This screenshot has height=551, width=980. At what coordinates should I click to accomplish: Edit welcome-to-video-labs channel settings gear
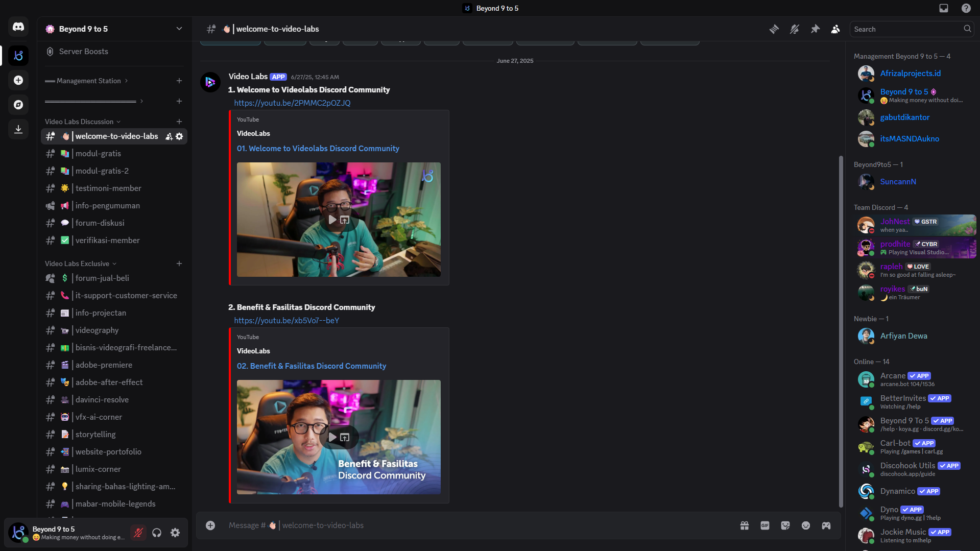pos(179,136)
